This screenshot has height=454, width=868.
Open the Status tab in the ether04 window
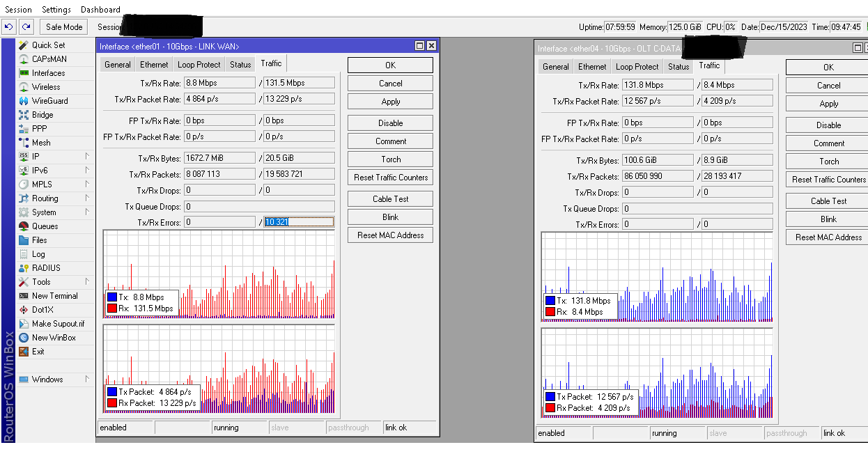679,67
